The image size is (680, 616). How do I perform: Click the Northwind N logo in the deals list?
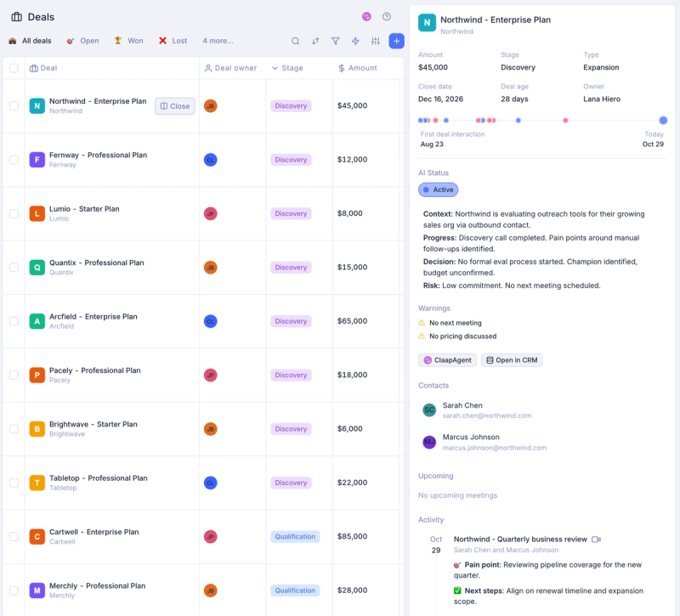point(37,105)
